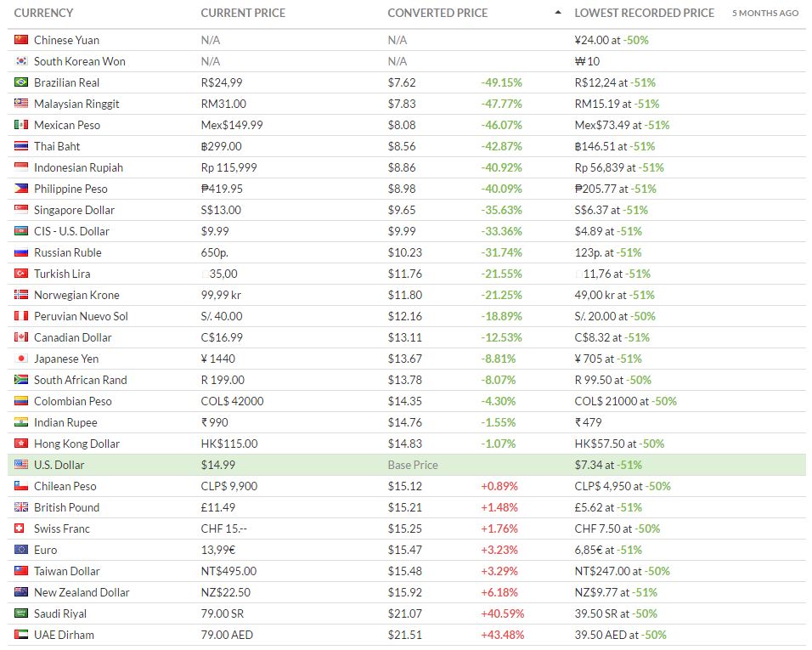Click the Euro flag icon

21,550
